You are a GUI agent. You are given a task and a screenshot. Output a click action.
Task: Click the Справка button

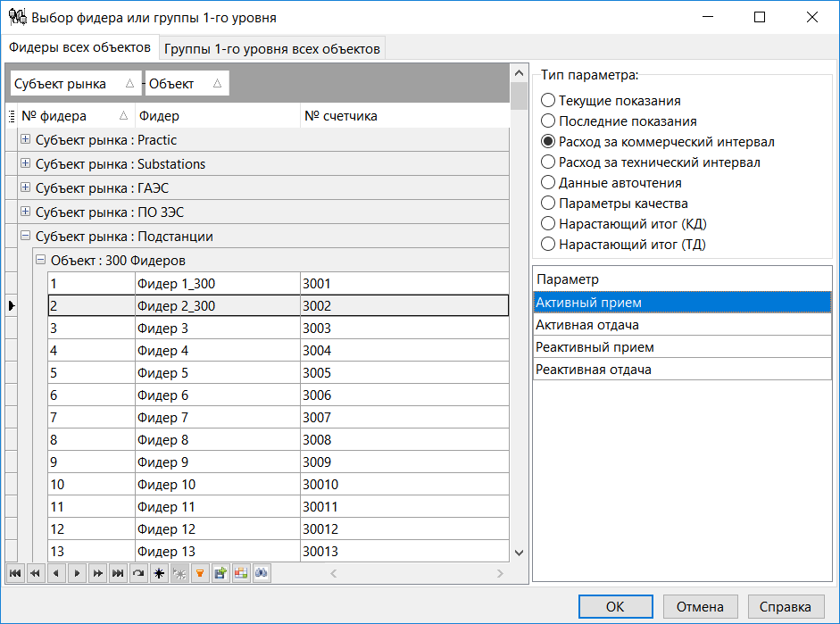(x=785, y=605)
